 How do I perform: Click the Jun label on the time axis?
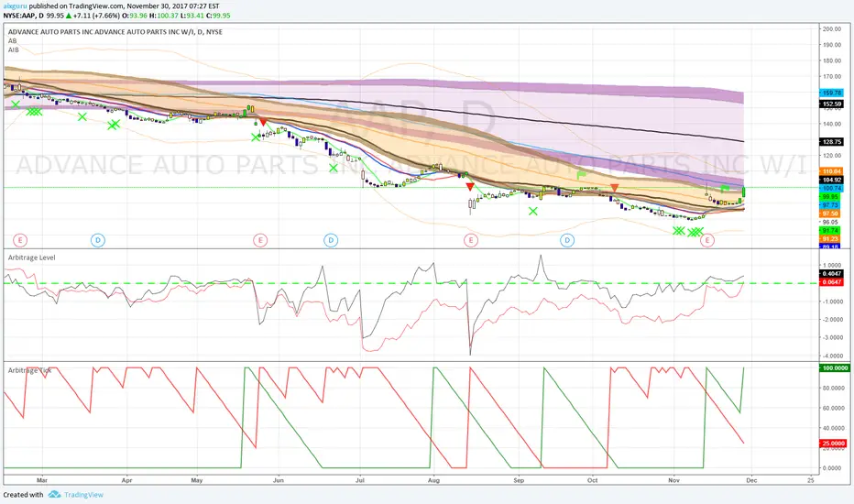(279, 480)
